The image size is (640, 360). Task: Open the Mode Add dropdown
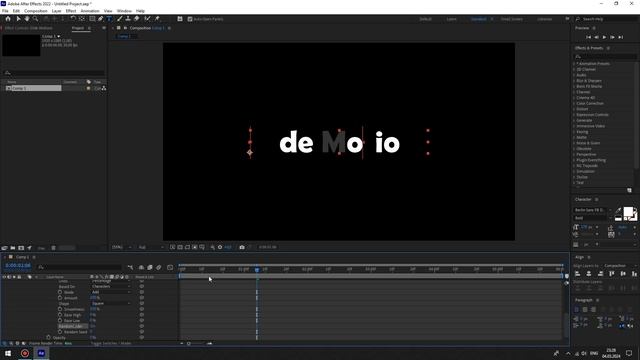(x=111, y=292)
